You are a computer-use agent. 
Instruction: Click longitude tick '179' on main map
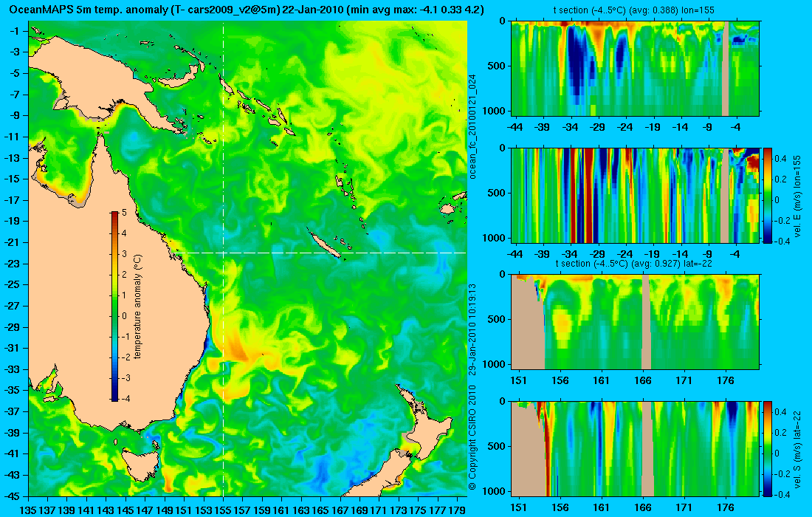pyautogui.click(x=457, y=510)
